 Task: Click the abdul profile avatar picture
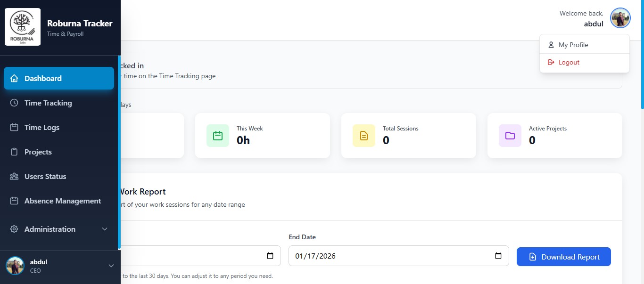tap(620, 18)
